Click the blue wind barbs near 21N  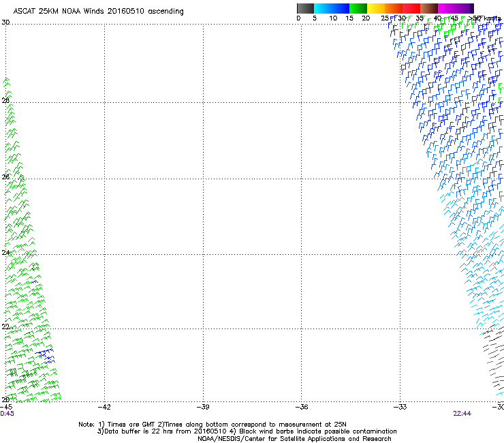point(46,356)
